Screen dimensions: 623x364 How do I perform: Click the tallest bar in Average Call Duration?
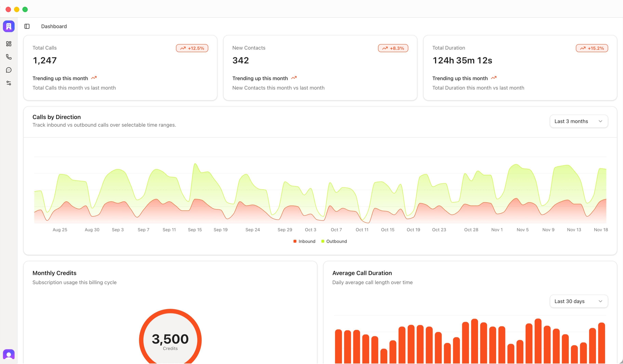coord(538,341)
